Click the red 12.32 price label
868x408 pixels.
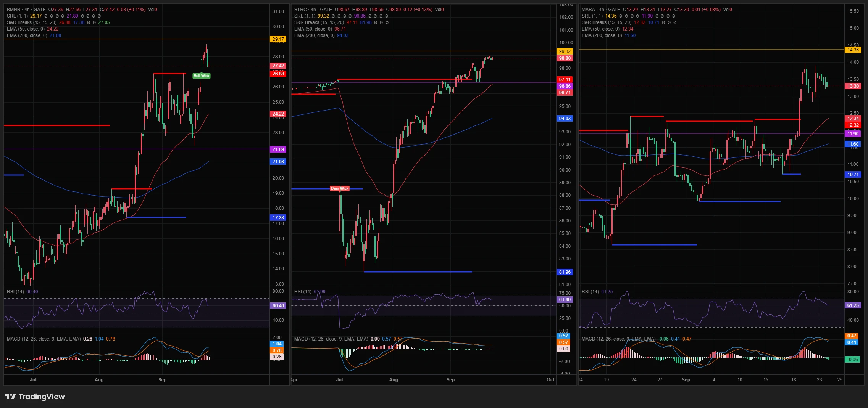point(853,125)
